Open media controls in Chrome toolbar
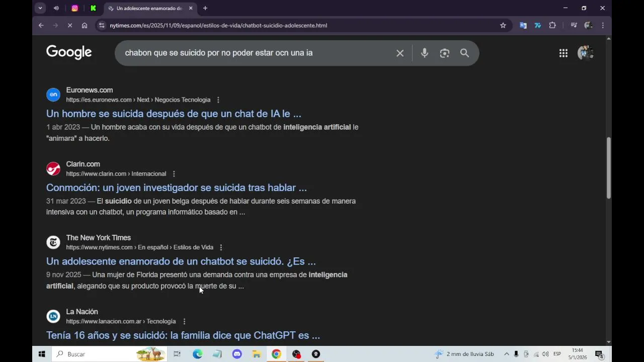 coord(574,25)
